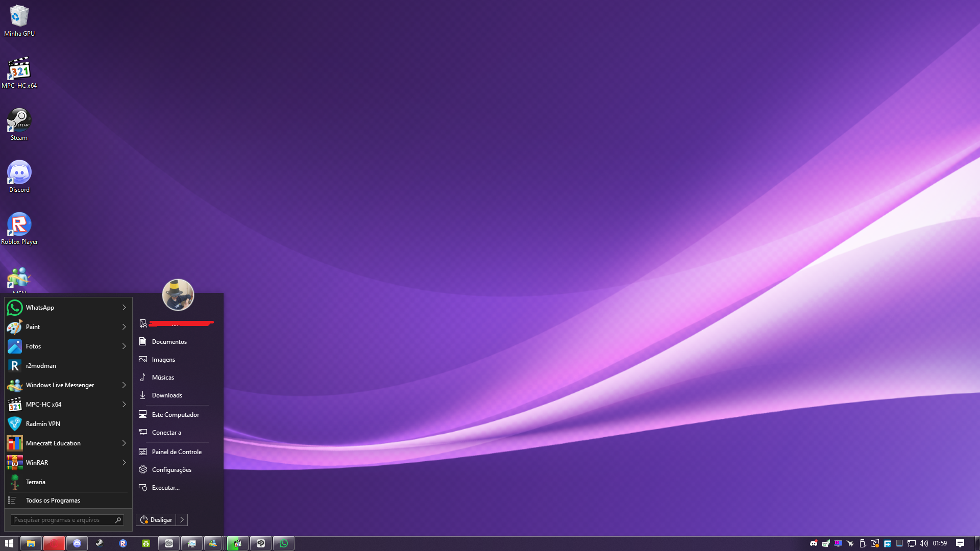Click the Steam icon in the taskbar
Screen dimensions: 980x551
point(100,543)
